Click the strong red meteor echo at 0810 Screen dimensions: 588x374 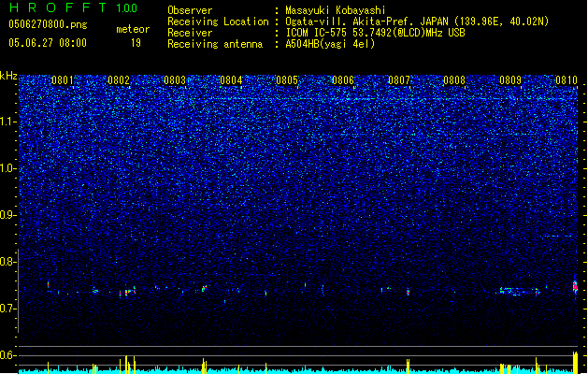[575, 287]
